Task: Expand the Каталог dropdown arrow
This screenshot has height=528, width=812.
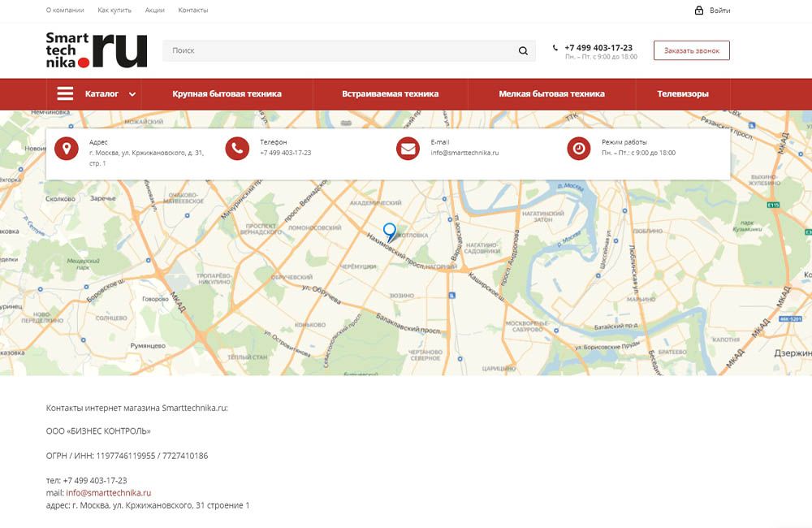Action: 132,94
